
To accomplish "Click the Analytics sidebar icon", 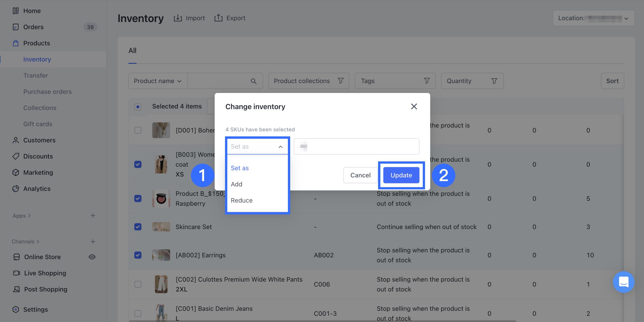I will coord(16,189).
